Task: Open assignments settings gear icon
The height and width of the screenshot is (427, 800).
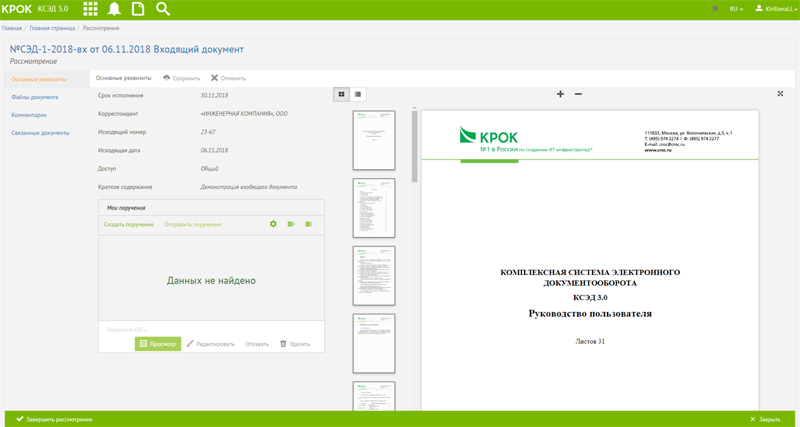Action: click(x=273, y=224)
